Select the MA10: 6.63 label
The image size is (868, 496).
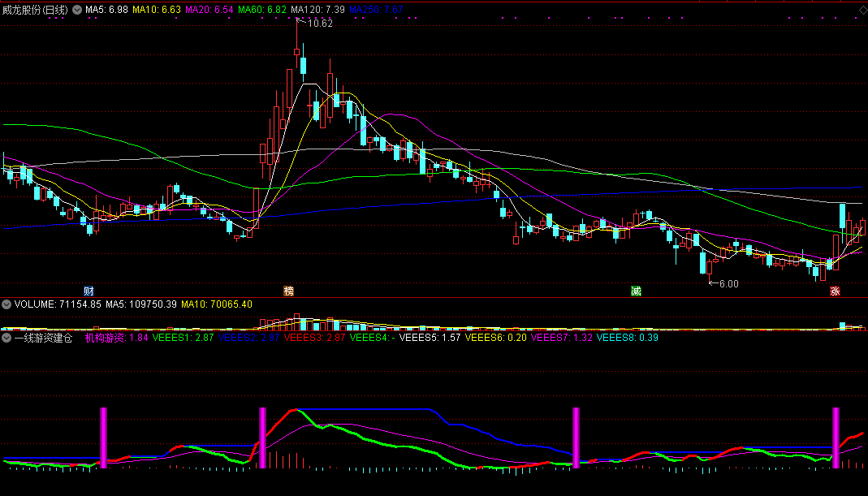pos(157,10)
